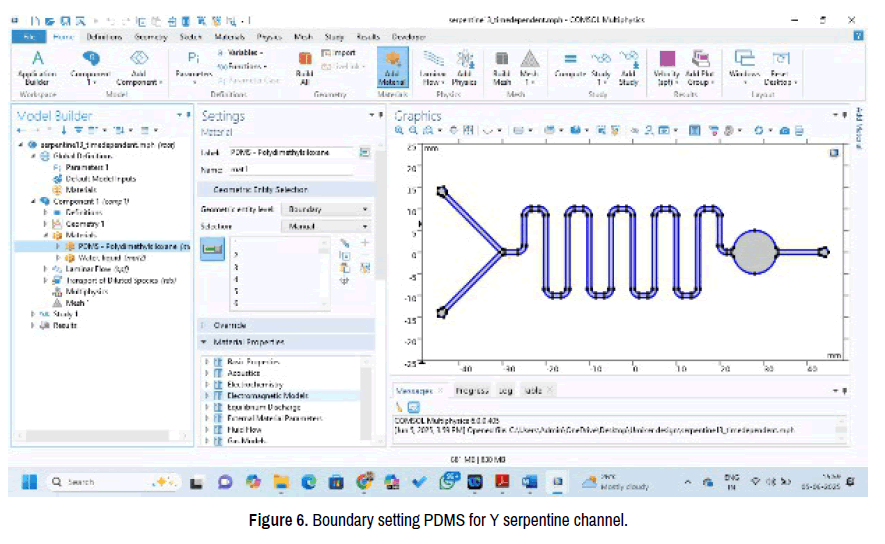Click the Build Mesh icon
Screen dimensions: 885x544
click(502, 66)
